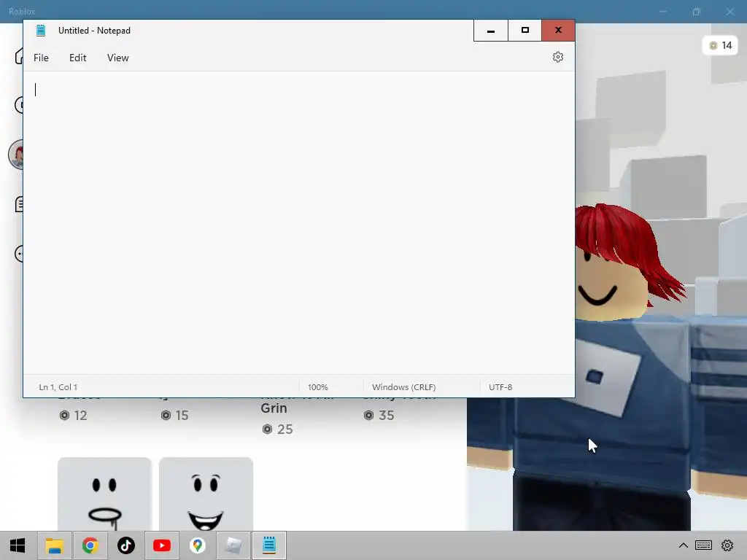This screenshot has width=747, height=560.
Task: Click the Notepad taskbar icon
Action: tap(269, 545)
